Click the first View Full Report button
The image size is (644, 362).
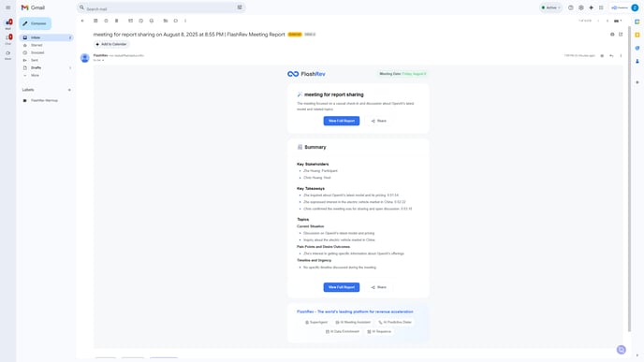pos(342,121)
